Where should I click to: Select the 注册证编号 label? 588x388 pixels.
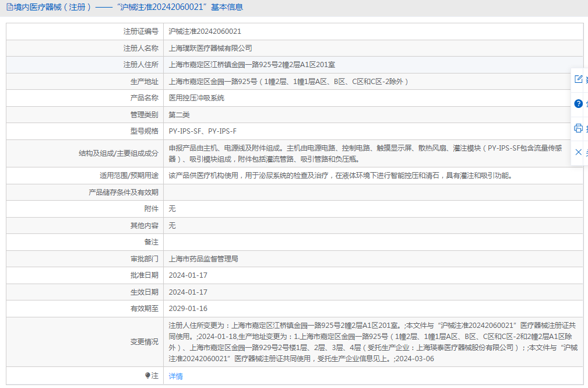click(x=141, y=32)
